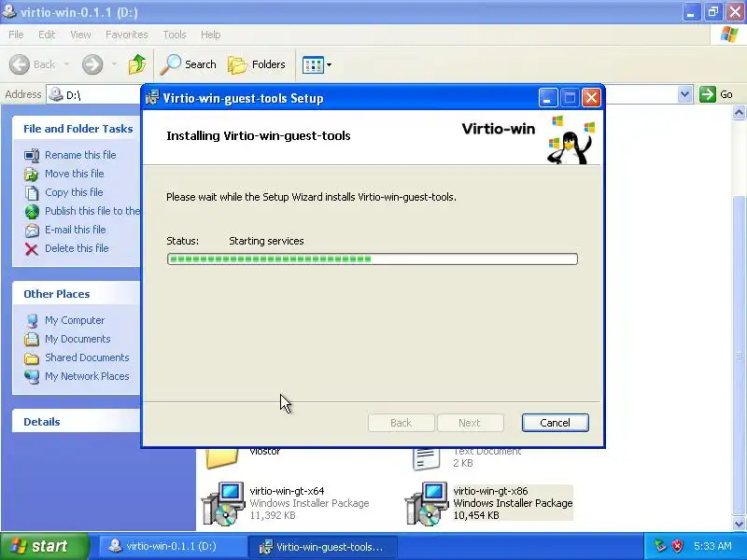Toggle the Folders pane button
Image resolution: width=747 pixels, height=560 pixels.
[x=257, y=64]
